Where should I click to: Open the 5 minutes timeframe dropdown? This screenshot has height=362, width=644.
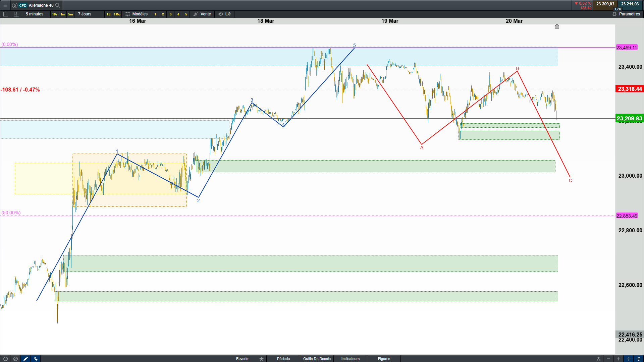34,14
